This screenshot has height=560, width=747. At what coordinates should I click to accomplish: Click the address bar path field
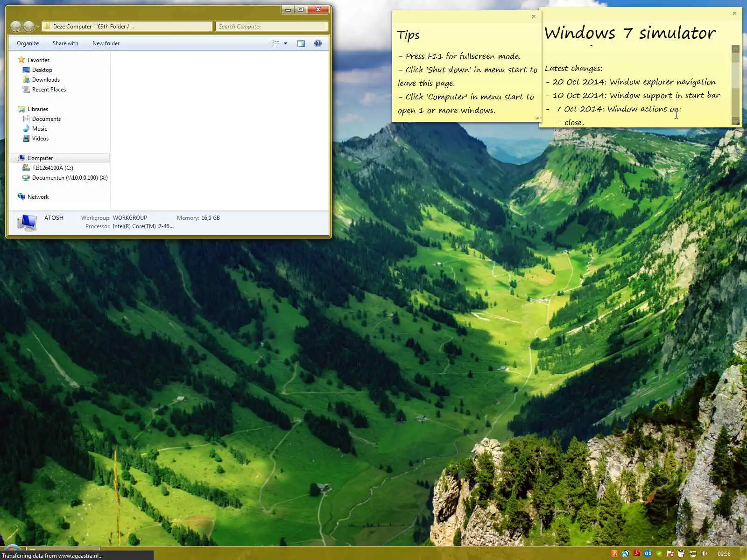[x=127, y=27]
